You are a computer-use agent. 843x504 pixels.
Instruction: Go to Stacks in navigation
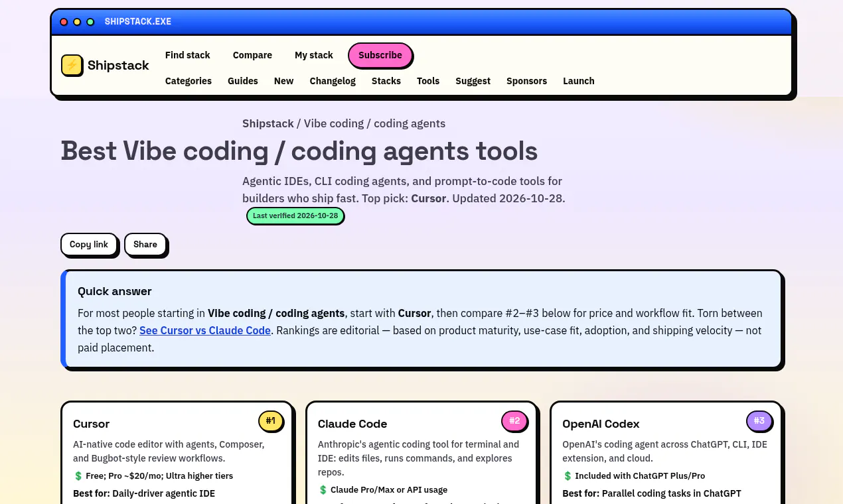coord(386,81)
